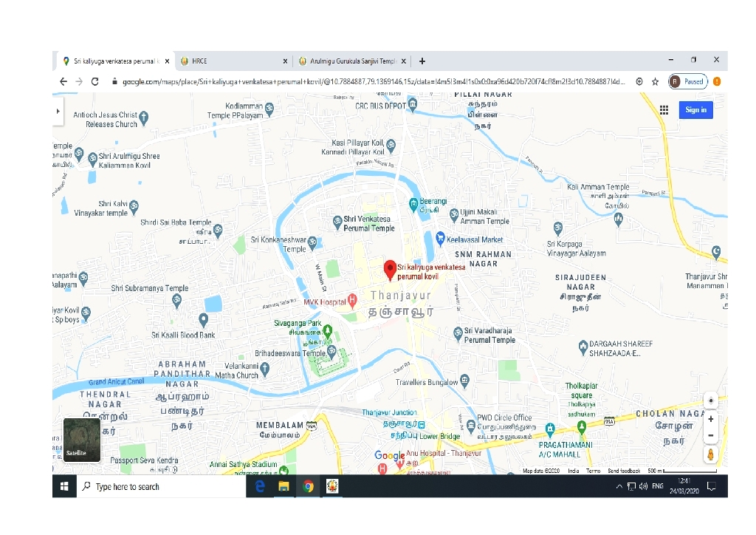Viewport: 756px width, 535px height.
Task: Open the Send feedback link
Action: pyautogui.click(x=624, y=471)
